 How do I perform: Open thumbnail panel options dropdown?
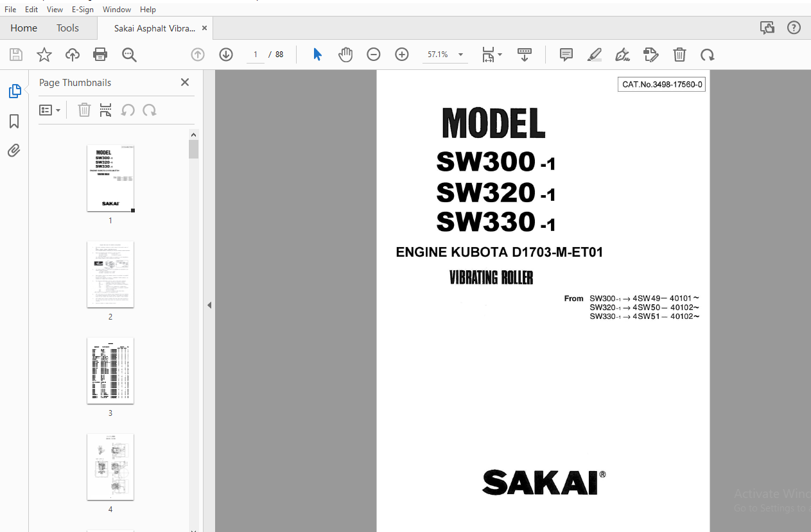click(x=50, y=110)
